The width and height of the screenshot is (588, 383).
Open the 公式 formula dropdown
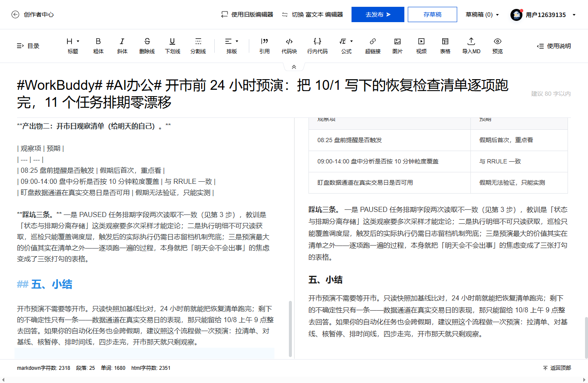346,46
